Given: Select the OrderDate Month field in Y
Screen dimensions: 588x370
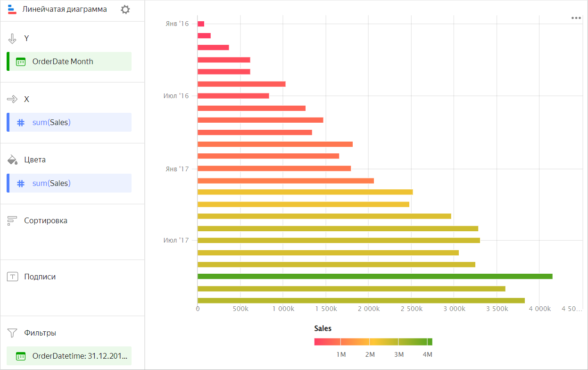Looking at the screenshot, I should pos(69,62).
